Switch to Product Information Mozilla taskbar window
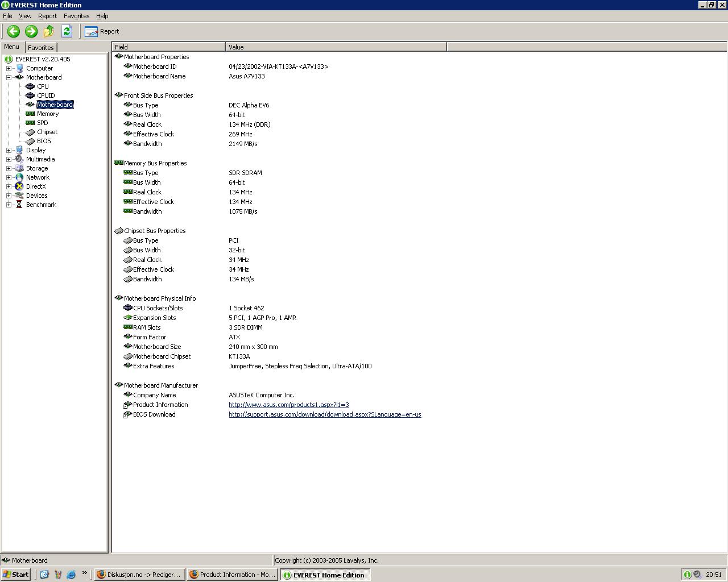 [233, 575]
